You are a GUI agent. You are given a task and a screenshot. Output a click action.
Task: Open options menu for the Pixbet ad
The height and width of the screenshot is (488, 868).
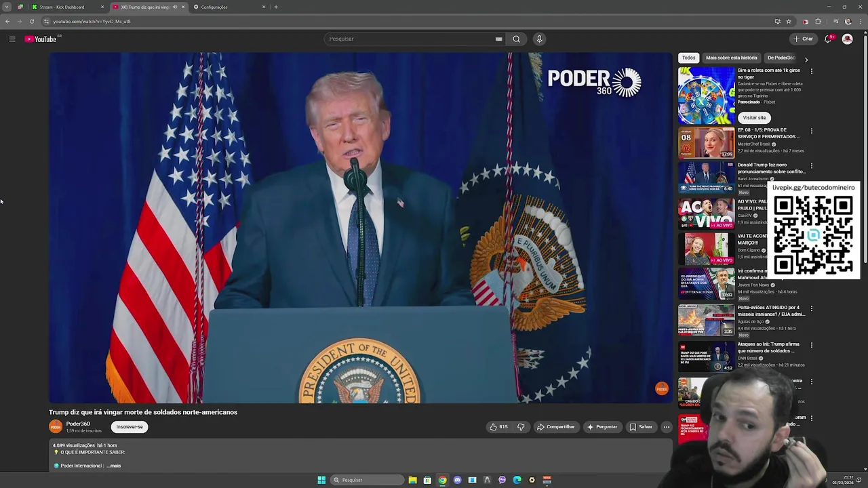(x=812, y=70)
